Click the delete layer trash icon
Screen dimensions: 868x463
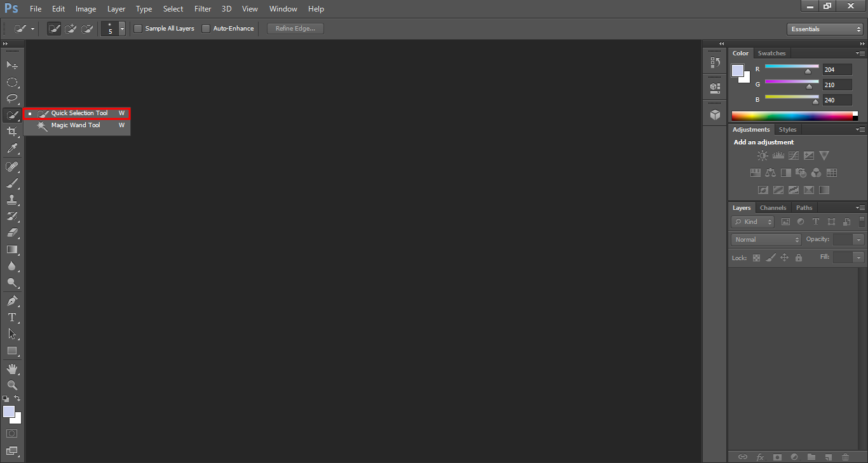tap(845, 457)
